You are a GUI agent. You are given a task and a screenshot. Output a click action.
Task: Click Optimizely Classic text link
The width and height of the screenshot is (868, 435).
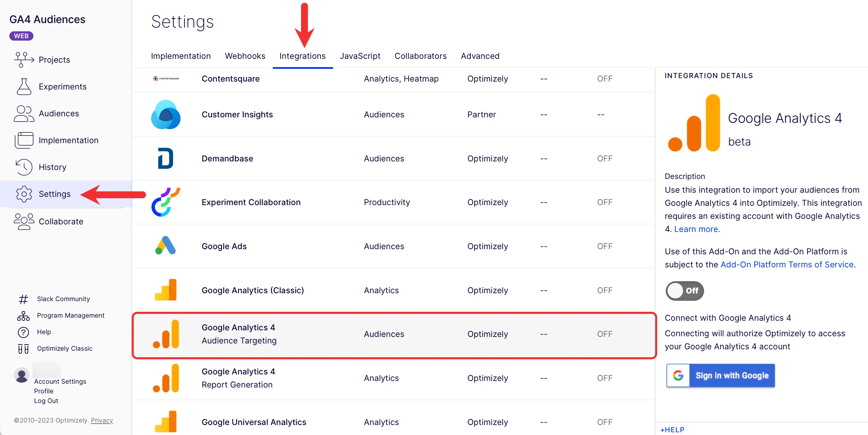pyautogui.click(x=65, y=349)
